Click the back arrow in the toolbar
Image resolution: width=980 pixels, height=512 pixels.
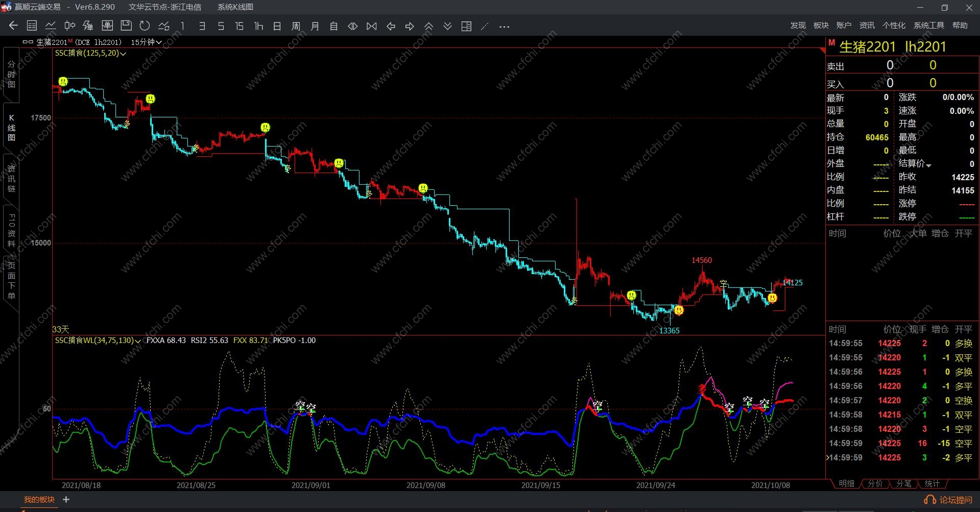[x=13, y=26]
